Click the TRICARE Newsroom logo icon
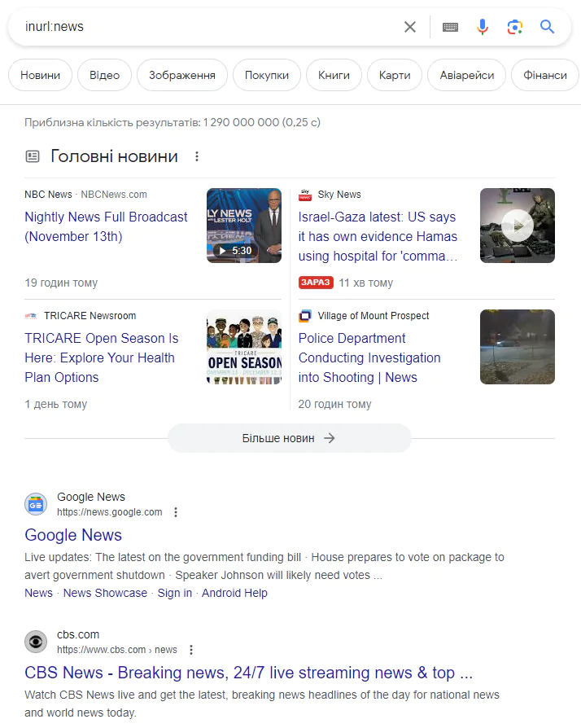Image resolution: width=581 pixels, height=728 pixels. 31,316
